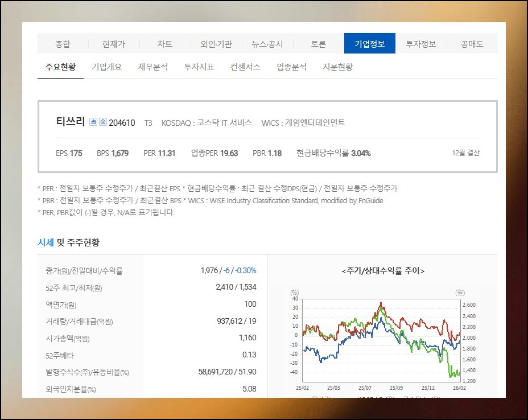The width and height of the screenshot is (528, 420).
Task: Open the 지분현황 sub-tab
Action: [338, 67]
